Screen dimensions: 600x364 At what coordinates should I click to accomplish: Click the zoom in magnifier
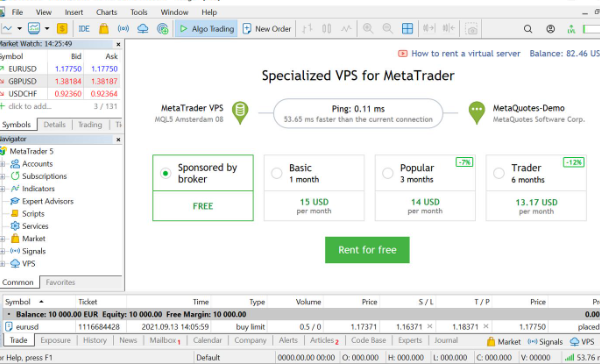(x=368, y=28)
